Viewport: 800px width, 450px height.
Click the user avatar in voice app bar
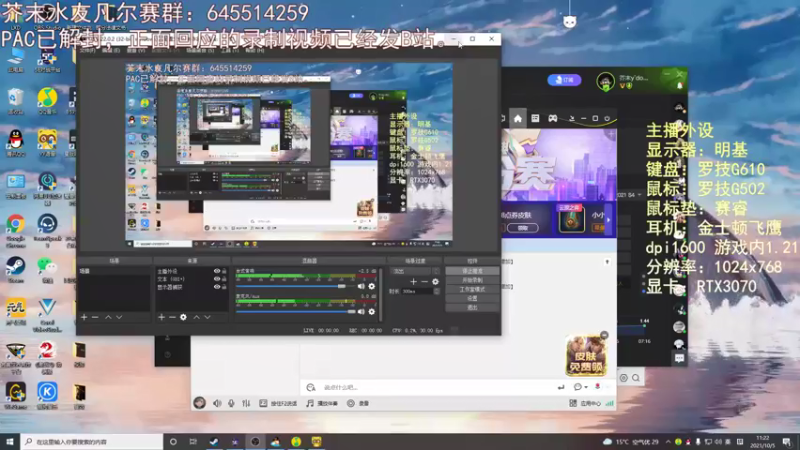199,403
